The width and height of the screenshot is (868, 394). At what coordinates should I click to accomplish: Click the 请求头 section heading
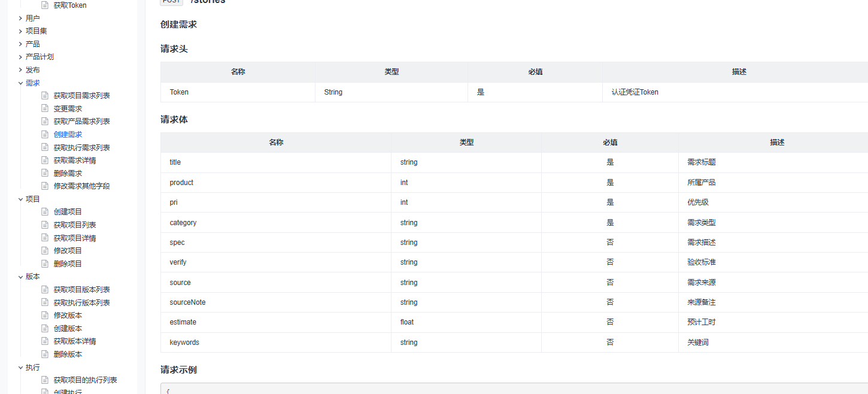174,49
